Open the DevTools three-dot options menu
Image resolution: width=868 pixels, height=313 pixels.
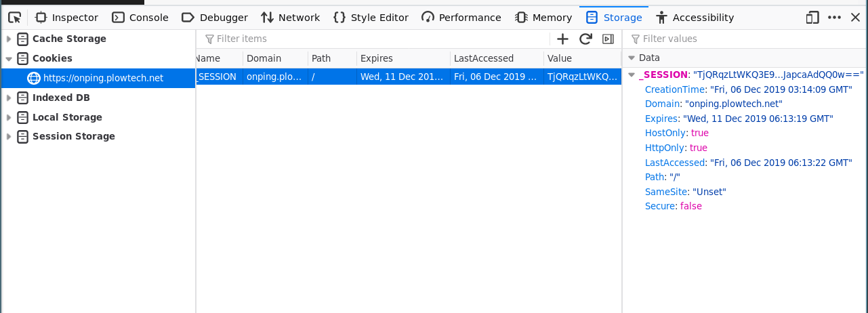(x=834, y=18)
